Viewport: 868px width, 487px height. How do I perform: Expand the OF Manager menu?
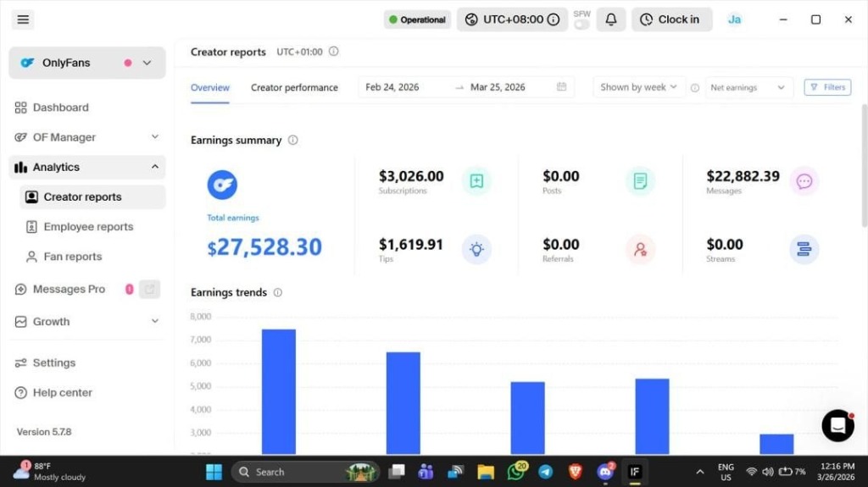[87, 137]
